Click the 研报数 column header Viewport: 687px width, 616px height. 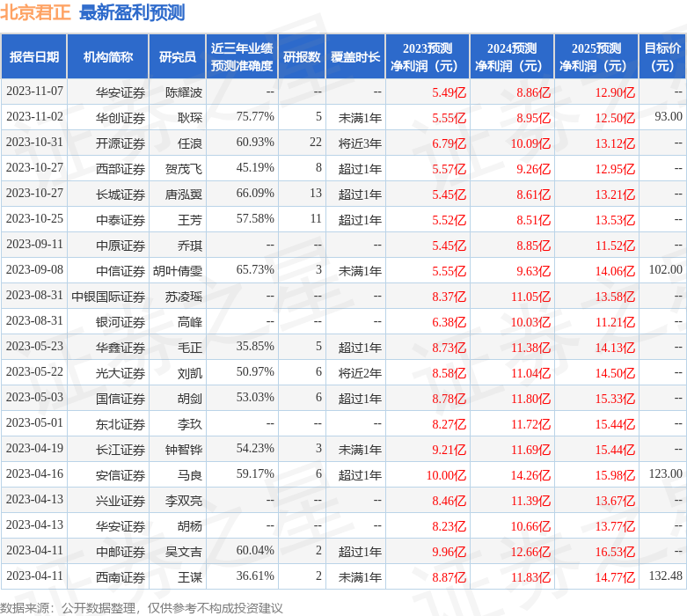click(302, 57)
